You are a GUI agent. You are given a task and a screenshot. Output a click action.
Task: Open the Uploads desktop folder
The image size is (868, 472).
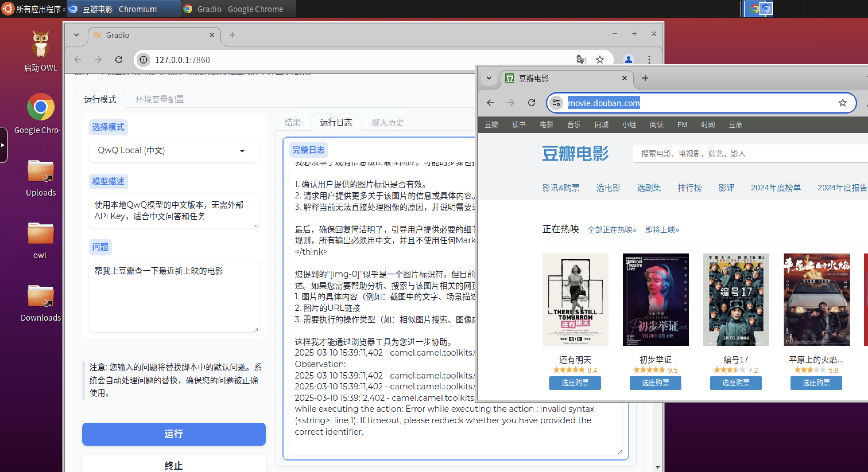point(41,178)
